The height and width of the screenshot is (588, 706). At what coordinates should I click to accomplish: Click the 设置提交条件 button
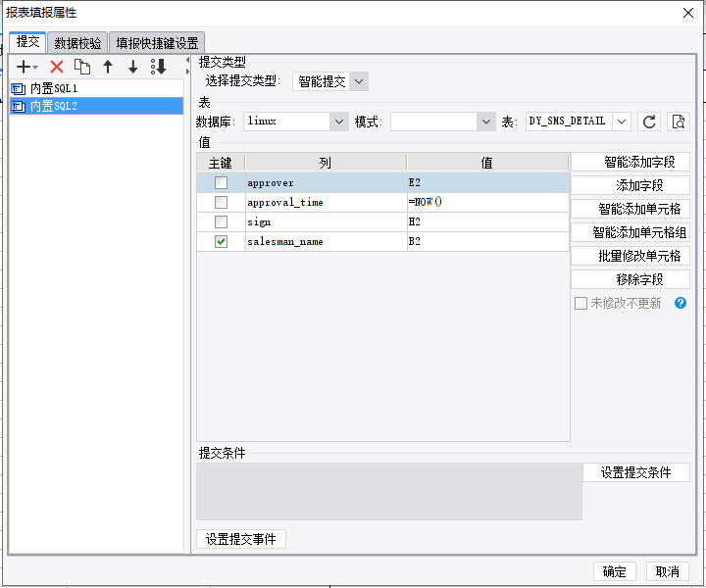(x=635, y=472)
